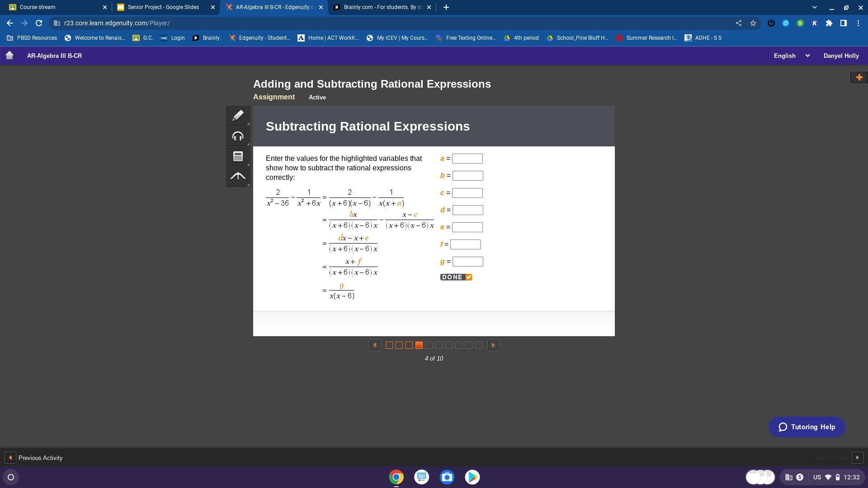Image resolution: width=868 pixels, height=488 pixels.
Task: Open the orange plus panel icon
Action: click(859, 77)
